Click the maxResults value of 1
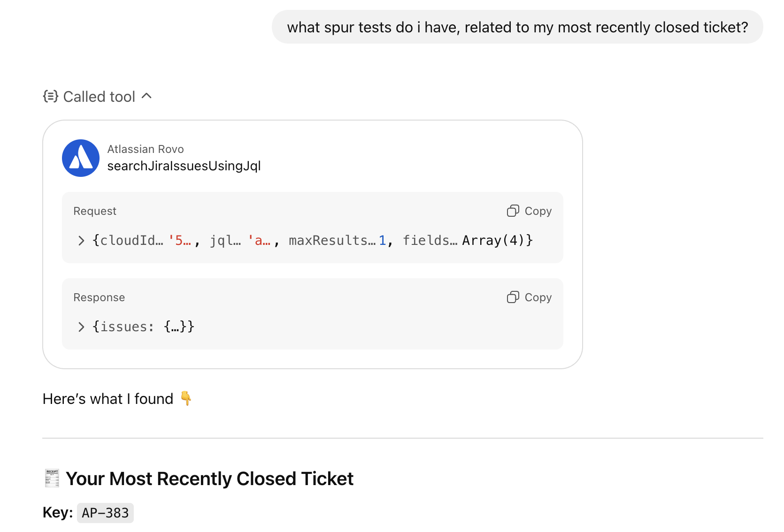Screen dimensions: 784x532 coord(383,240)
